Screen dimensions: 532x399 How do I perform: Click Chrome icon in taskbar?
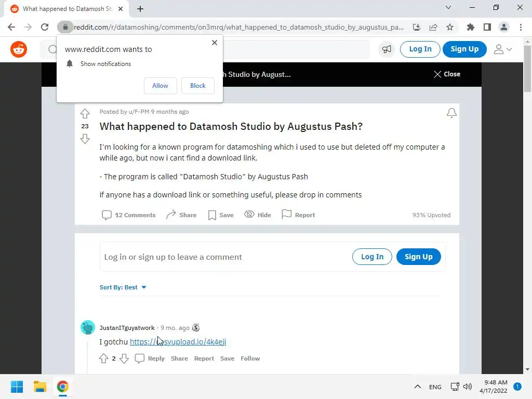62,387
